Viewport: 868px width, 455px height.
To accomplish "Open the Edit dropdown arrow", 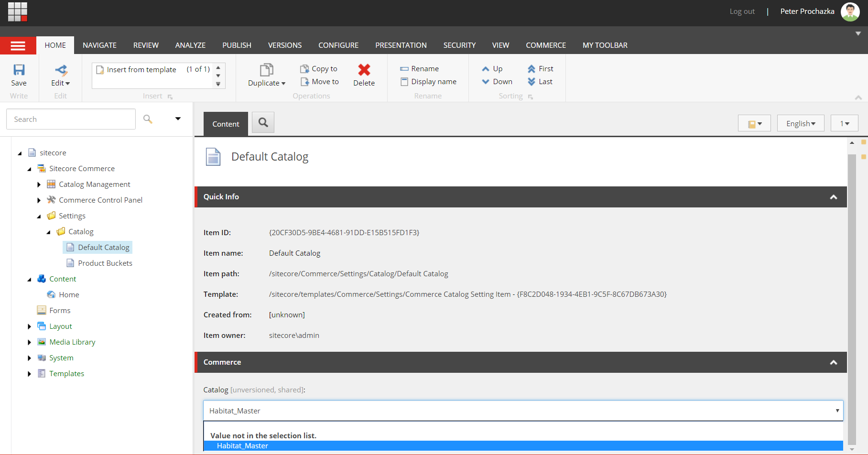I will [67, 84].
